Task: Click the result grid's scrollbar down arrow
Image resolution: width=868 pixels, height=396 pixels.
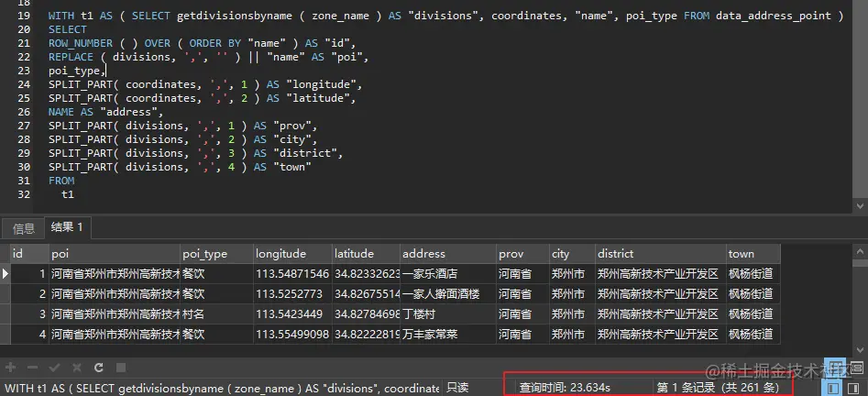Action: [x=862, y=349]
